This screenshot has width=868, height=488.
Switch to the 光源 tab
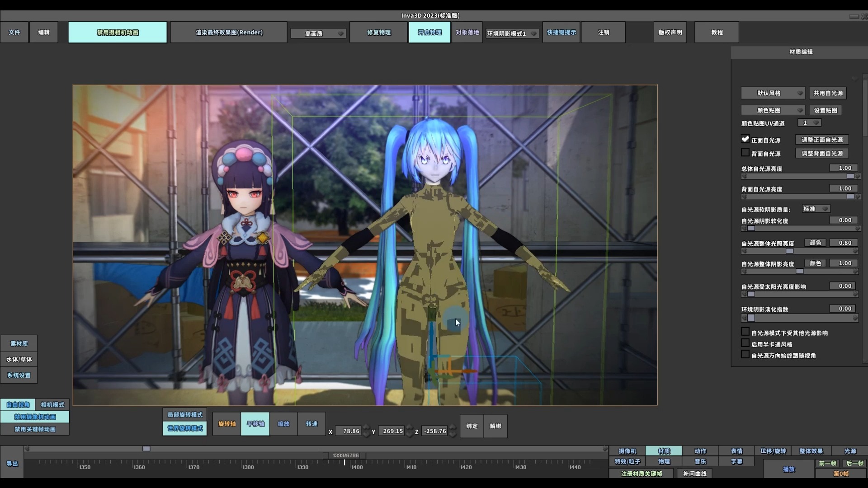(x=850, y=451)
